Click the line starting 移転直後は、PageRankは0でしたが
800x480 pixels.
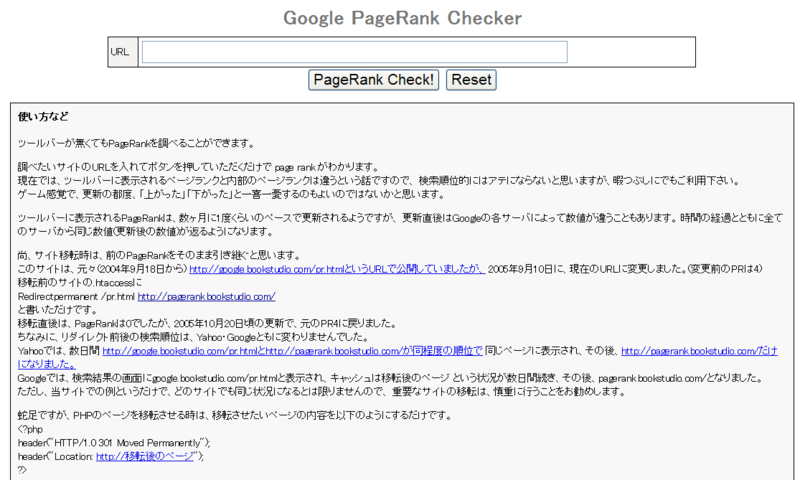(207, 323)
